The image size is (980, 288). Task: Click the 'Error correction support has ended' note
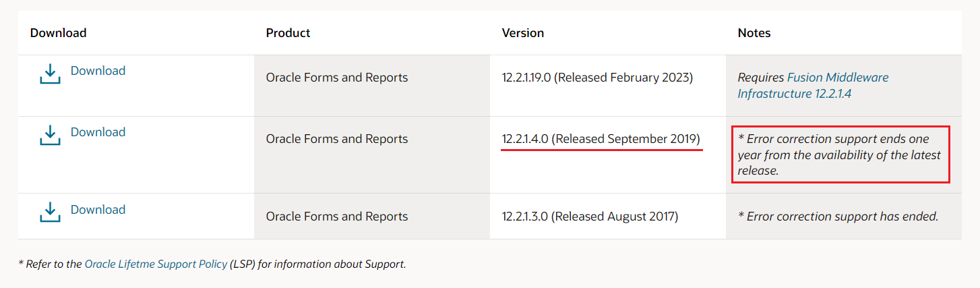tap(838, 217)
